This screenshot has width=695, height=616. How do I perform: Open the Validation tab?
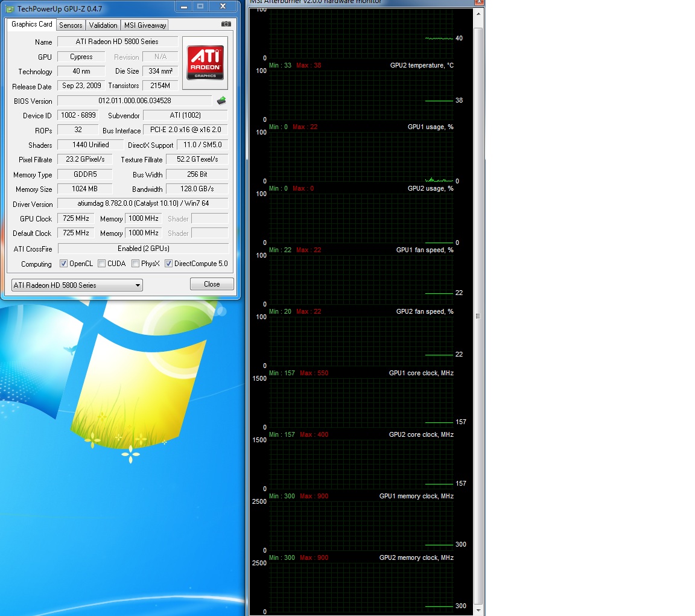point(103,25)
